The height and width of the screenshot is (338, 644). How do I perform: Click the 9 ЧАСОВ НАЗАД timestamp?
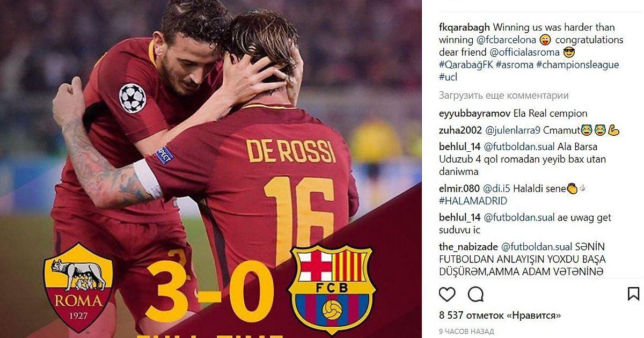tap(466, 332)
